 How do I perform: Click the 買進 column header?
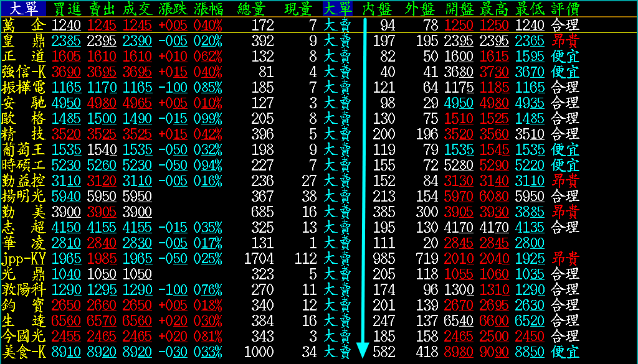pyautogui.click(x=67, y=9)
